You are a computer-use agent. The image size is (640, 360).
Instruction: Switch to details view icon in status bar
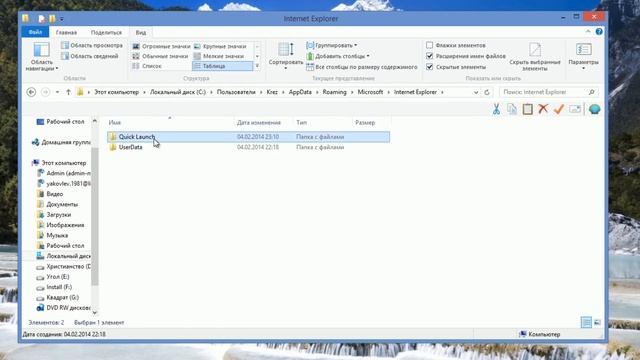click(586, 322)
